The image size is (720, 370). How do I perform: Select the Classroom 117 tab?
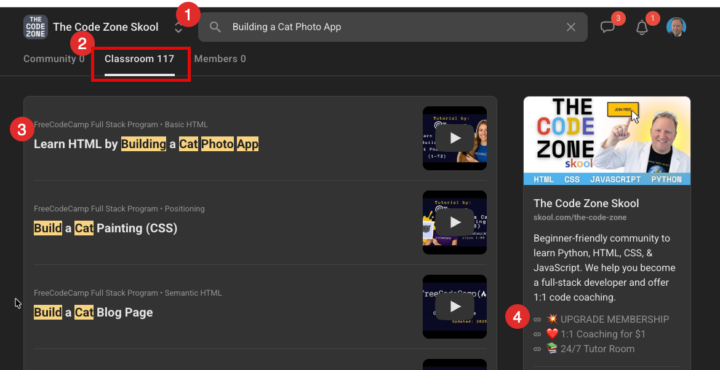140,59
